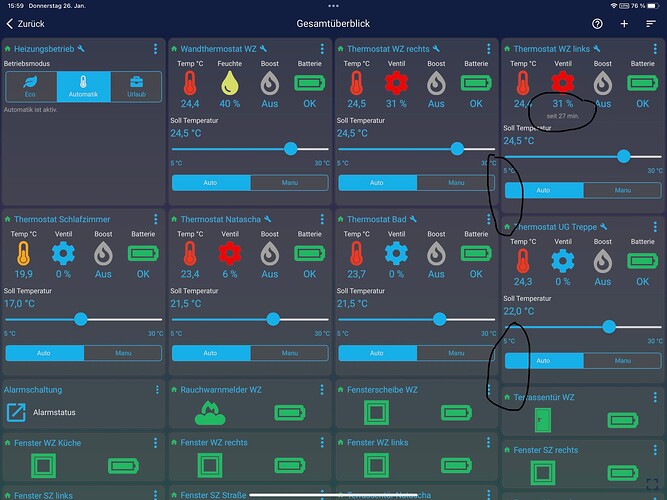Tap Thermostat Bad Soll Temperatur slider handle
667x500 pixels.
(x=439, y=319)
